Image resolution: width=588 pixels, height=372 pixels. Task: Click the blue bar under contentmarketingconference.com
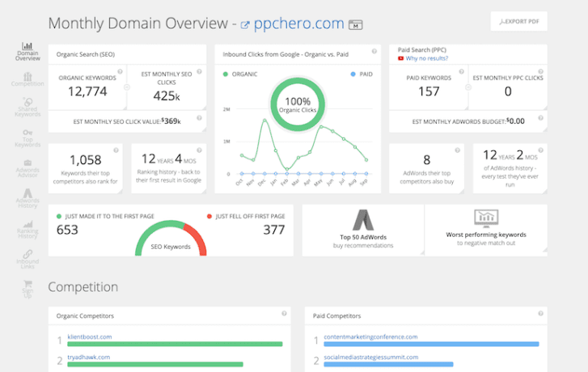pos(431,344)
